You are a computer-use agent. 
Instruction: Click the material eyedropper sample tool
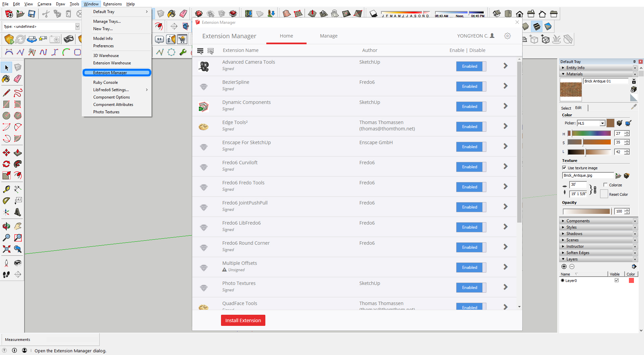pyautogui.click(x=634, y=107)
